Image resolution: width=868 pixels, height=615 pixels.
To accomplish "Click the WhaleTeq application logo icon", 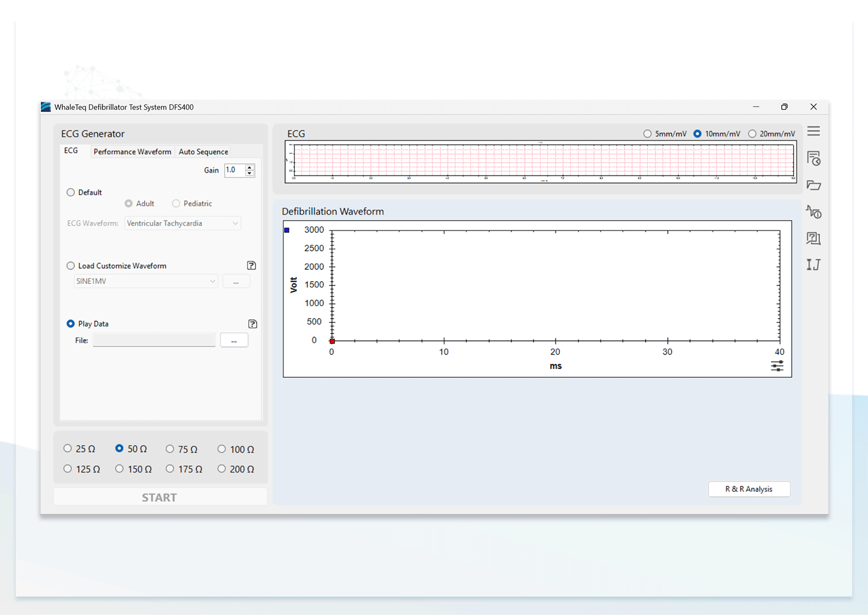I will 46,107.
